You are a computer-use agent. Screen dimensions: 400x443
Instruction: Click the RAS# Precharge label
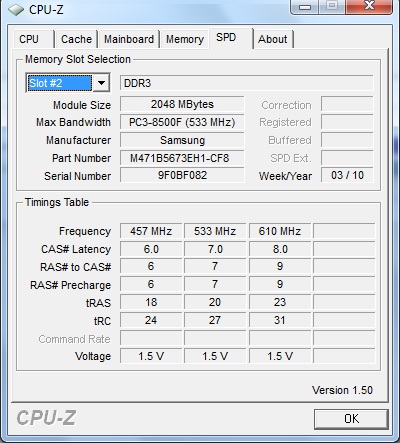(x=70, y=285)
